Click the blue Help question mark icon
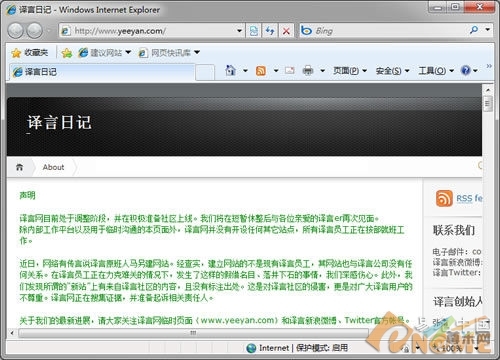The image size is (500, 360). [466, 70]
